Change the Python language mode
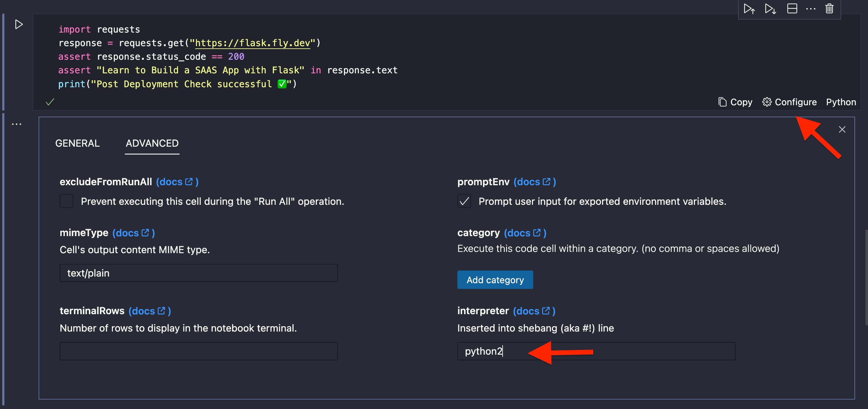 click(x=841, y=102)
